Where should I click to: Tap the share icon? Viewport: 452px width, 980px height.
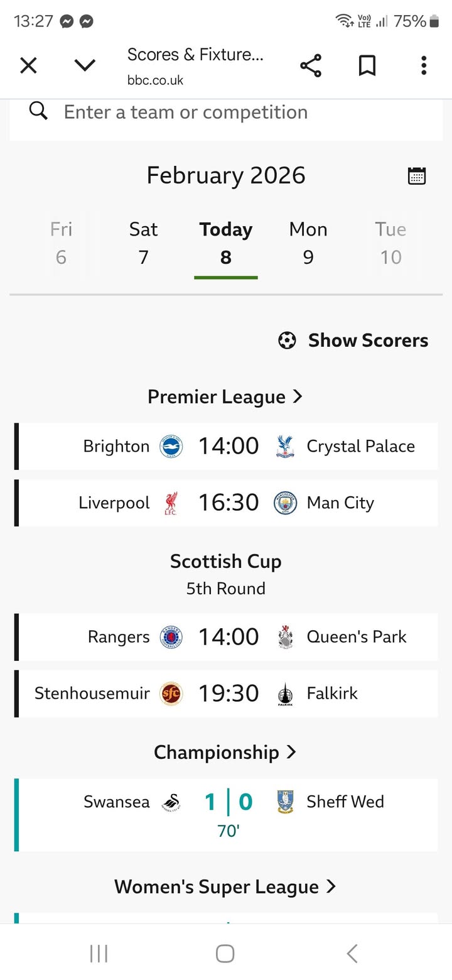click(x=311, y=65)
